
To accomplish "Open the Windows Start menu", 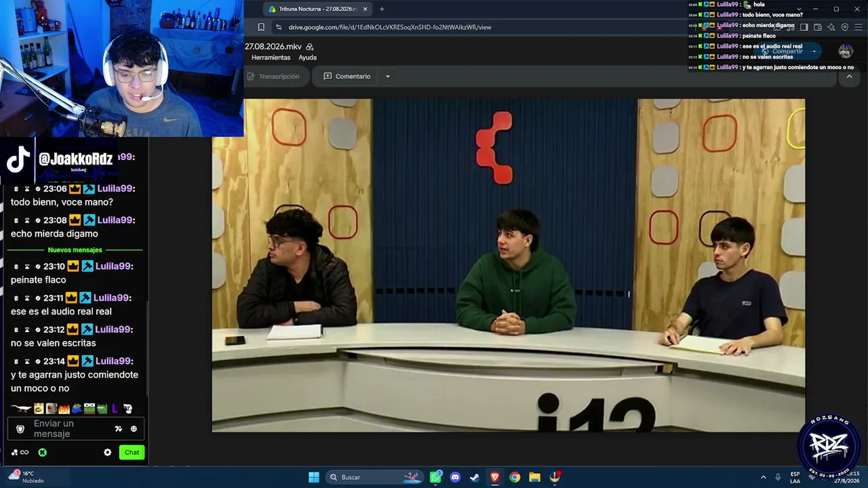I will pyautogui.click(x=314, y=477).
